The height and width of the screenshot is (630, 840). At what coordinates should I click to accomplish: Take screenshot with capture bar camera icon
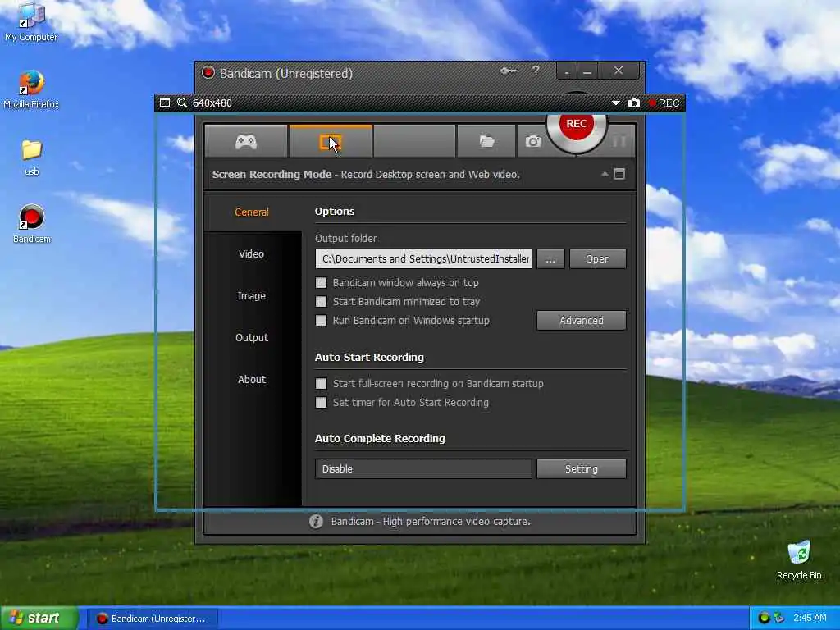pyautogui.click(x=634, y=103)
